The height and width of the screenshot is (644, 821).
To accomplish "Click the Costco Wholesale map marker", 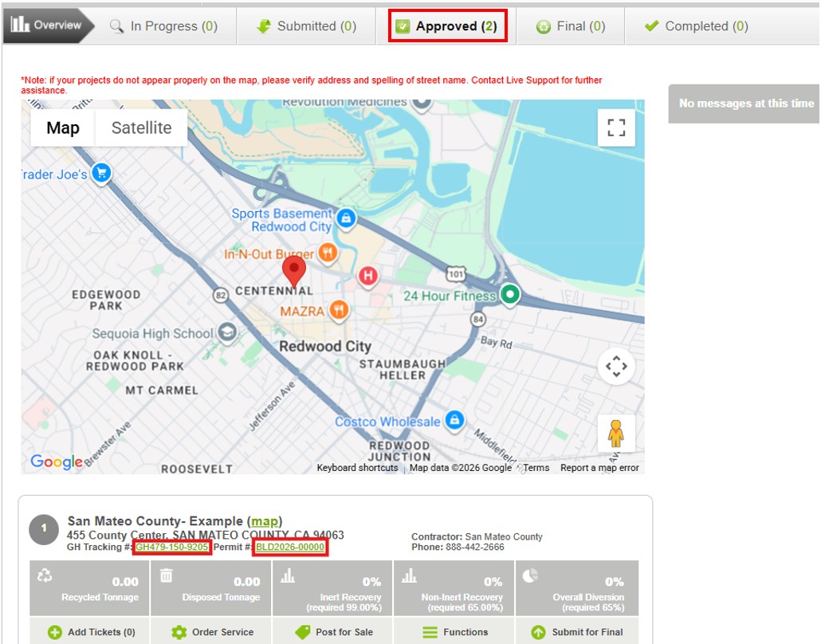I will pos(454,420).
